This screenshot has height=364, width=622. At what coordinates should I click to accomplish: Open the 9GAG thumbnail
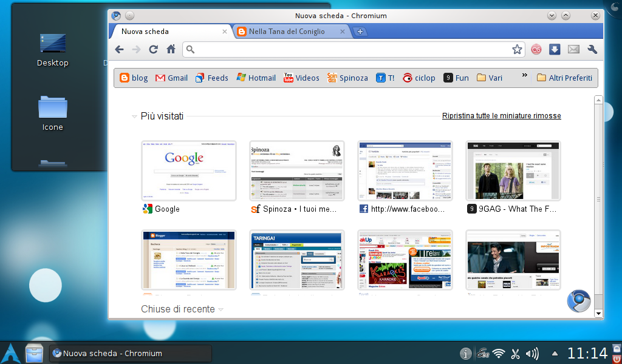click(x=513, y=170)
